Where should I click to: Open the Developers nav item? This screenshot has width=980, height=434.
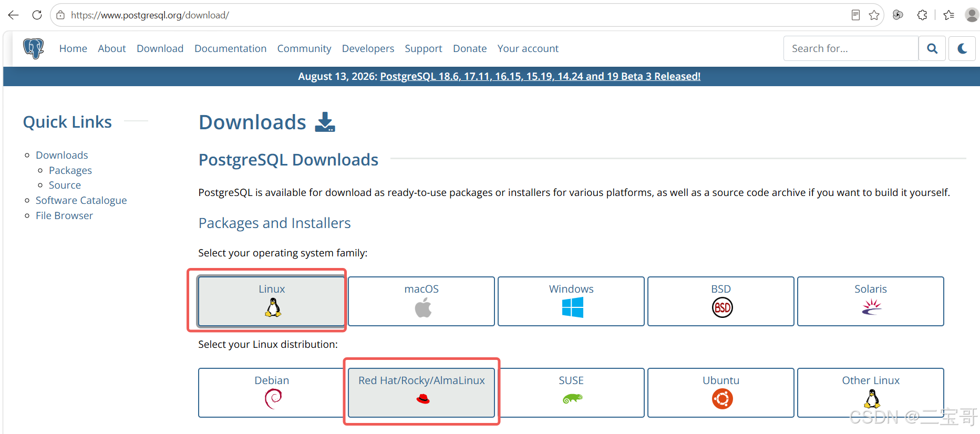click(x=368, y=48)
